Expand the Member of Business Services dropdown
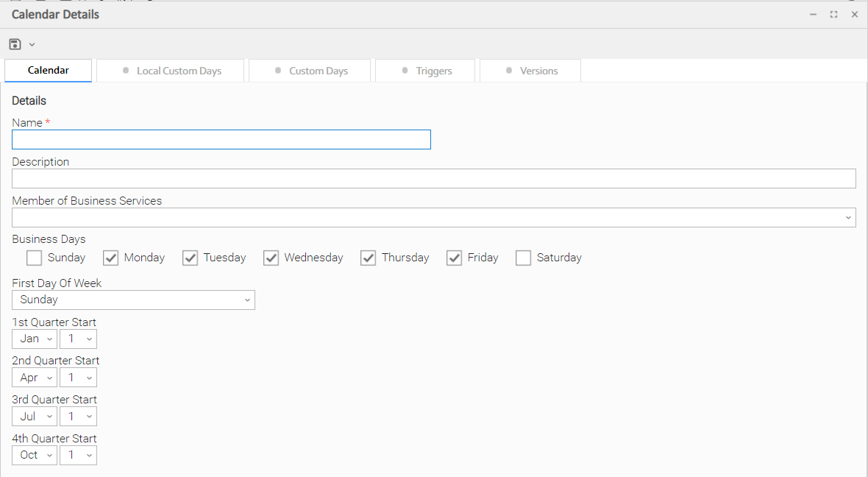Image resolution: width=868 pixels, height=477 pixels. click(848, 217)
